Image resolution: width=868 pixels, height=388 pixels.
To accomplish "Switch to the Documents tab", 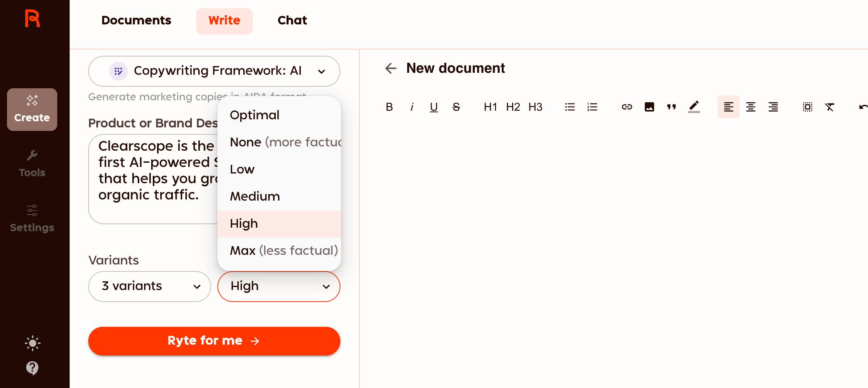I will [x=136, y=21].
